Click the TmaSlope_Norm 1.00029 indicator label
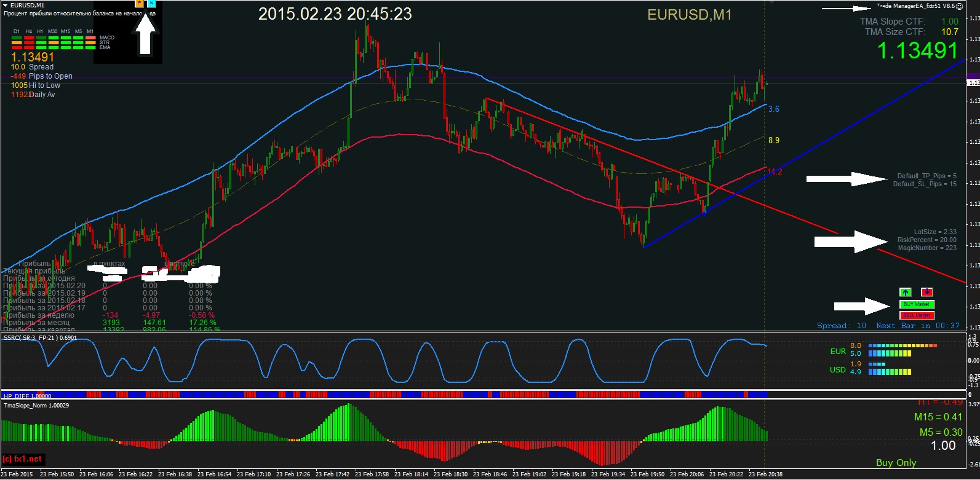This screenshot has width=980, height=480. (36, 406)
